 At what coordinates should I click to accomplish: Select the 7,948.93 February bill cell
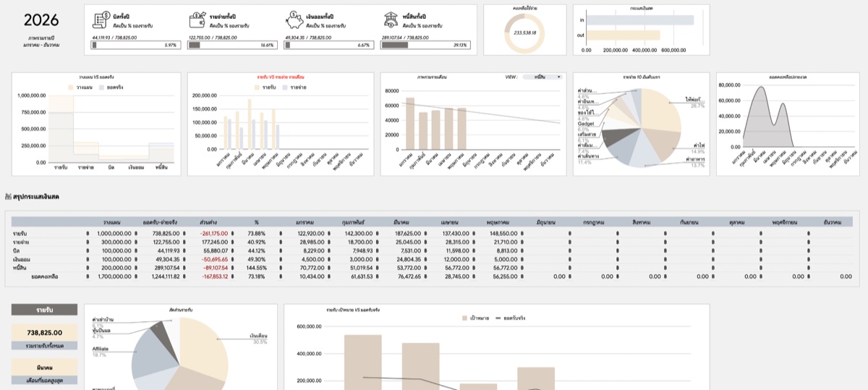(362, 250)
